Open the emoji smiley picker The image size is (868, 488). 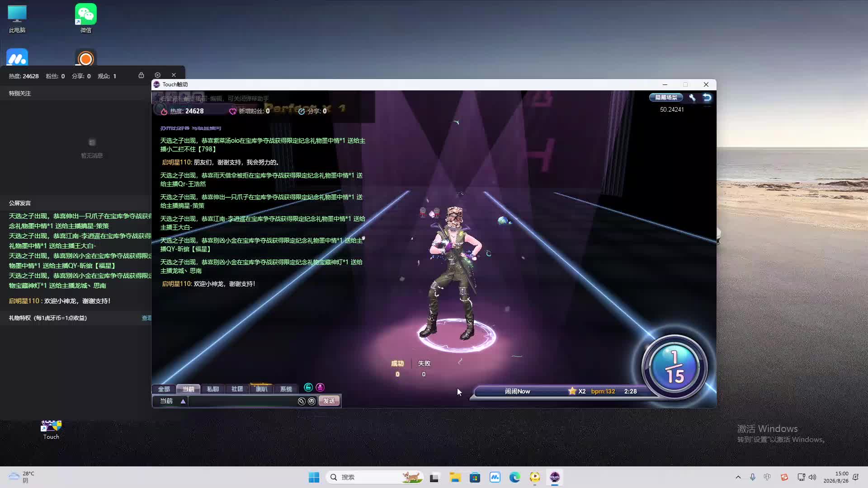coord(311,401)
